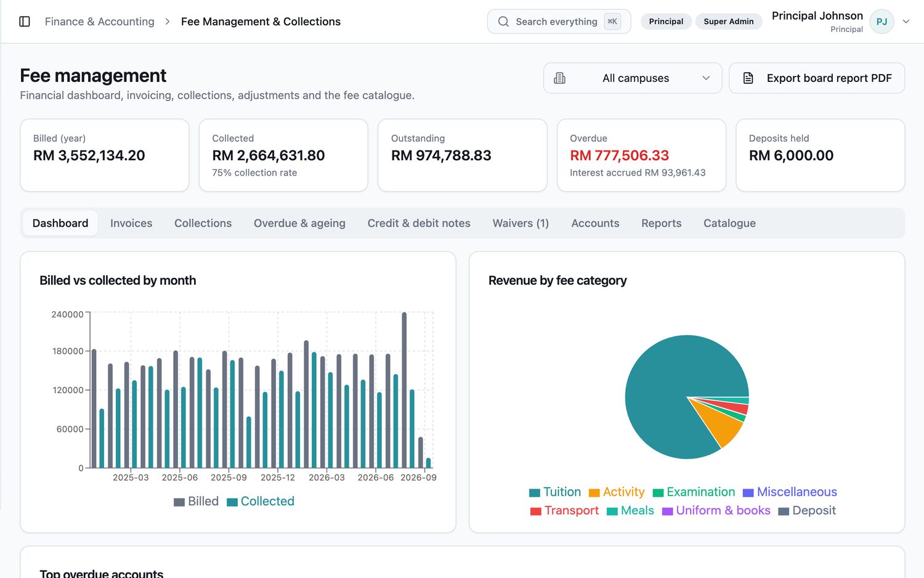Image resolution: width=924 pixels, height=578 pixels.
Task: Toggle Deposit in pie legend
Action: pyautogui.click(x=808, y=511)
